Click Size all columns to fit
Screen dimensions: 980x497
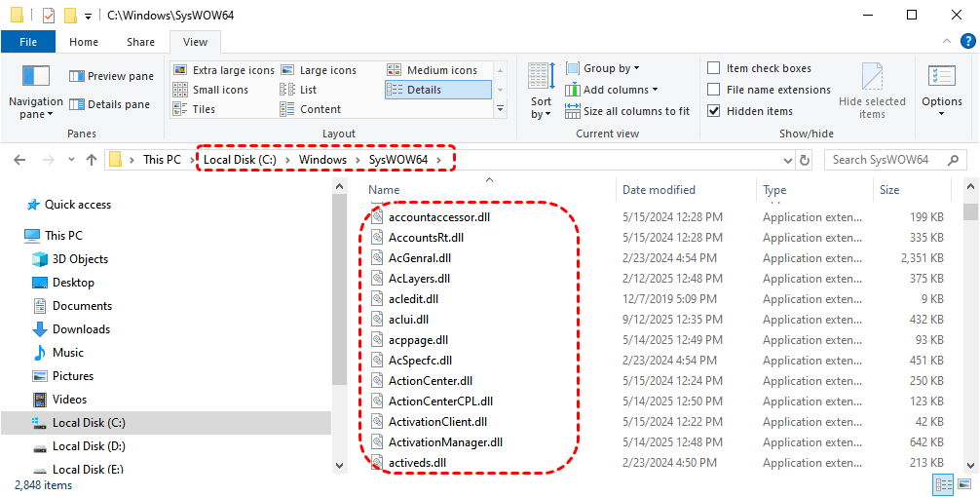[626, 111]
